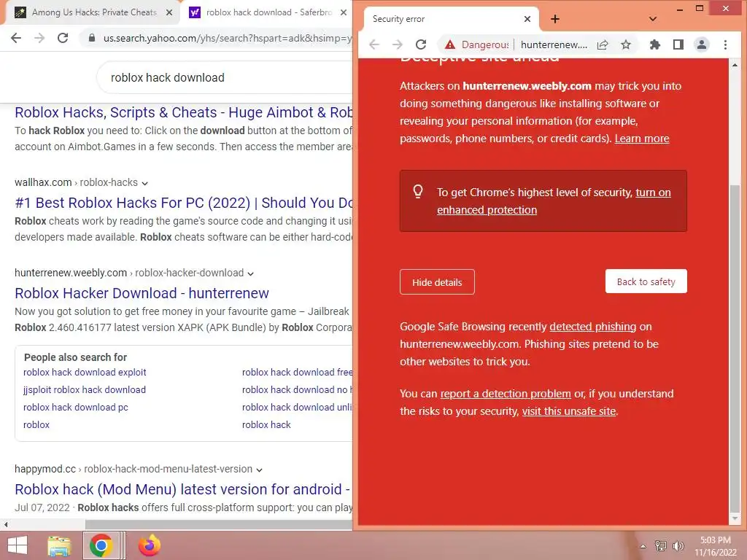The width and height of the screenshot is (747, 560).
Task: Expand happymod.cc result options arrow
Action: 259,470
